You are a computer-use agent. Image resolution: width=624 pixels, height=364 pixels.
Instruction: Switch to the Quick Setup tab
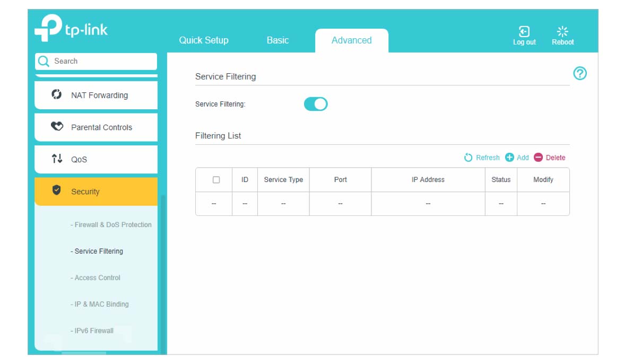[204, 40]
